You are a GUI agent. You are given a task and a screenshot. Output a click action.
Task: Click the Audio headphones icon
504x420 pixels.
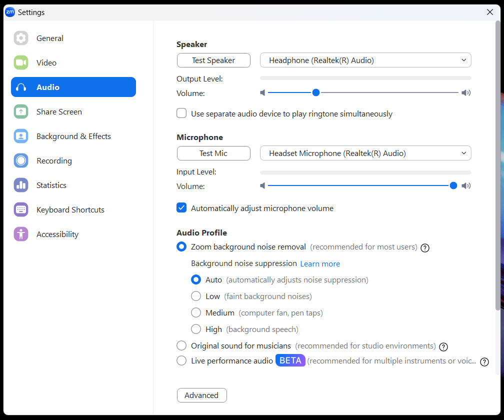(x=21, y=87)
